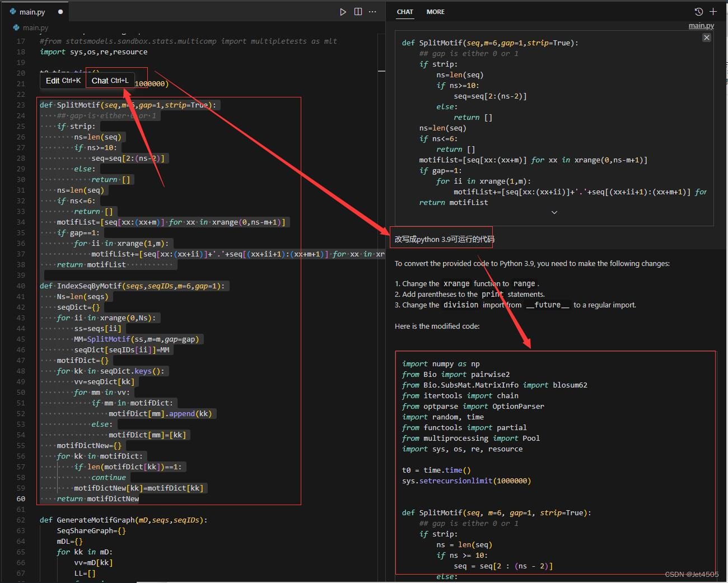Expand the quoted code with chevron
The image size is (728, 583).
coord(554,213)
